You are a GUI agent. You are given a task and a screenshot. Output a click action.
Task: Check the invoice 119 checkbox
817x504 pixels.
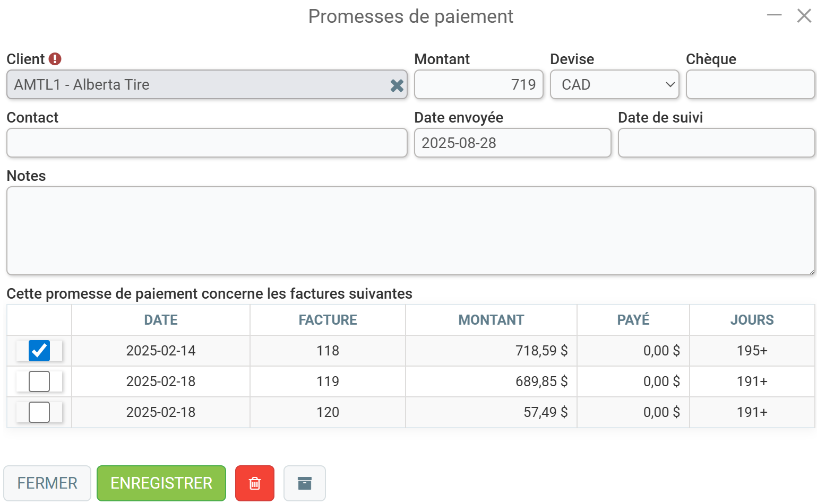[x=39, y=381]
